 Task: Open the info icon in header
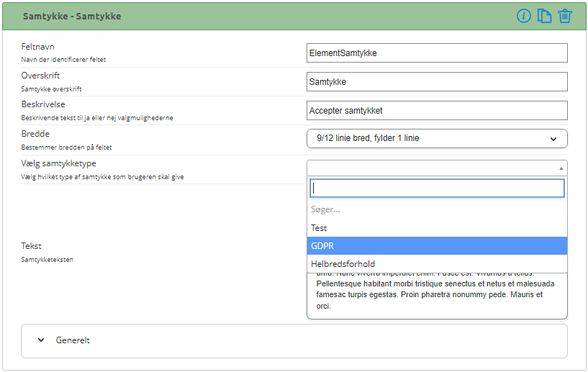[x=523, y=16]
